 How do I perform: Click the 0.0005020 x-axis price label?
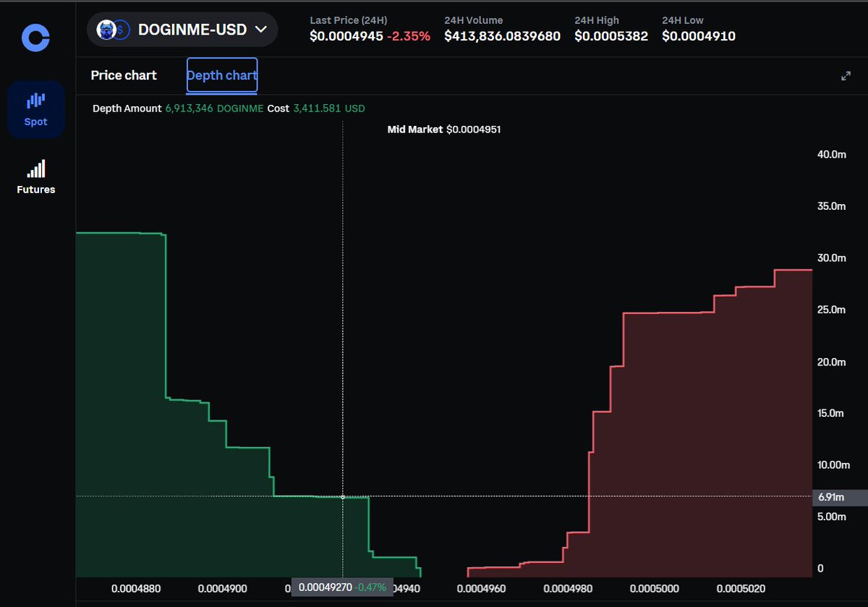[740, 588]
